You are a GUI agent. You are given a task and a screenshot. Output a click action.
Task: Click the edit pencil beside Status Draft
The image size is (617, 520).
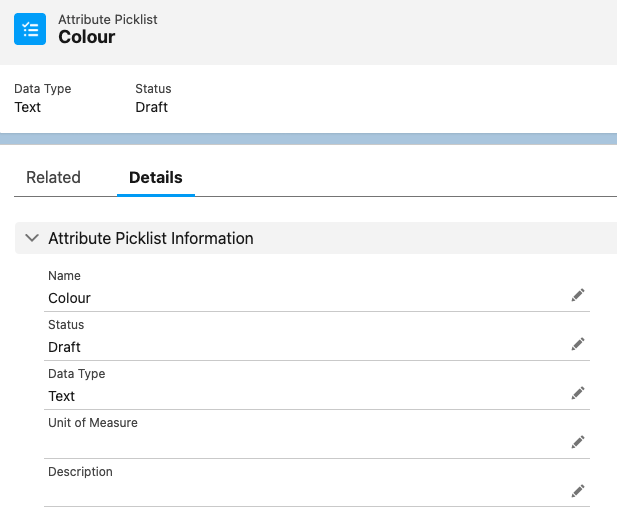tap(577, 344)
